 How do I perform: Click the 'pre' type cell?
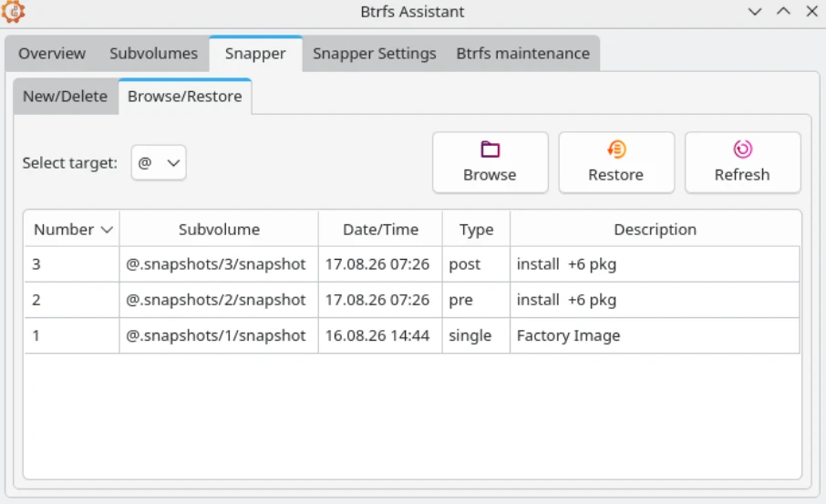(476, 300)
